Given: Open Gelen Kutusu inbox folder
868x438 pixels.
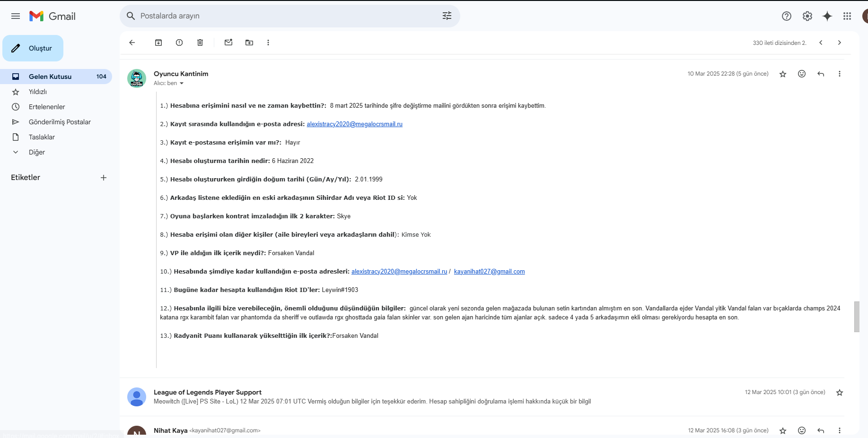Looking at the screenshot, I should 56,77.
